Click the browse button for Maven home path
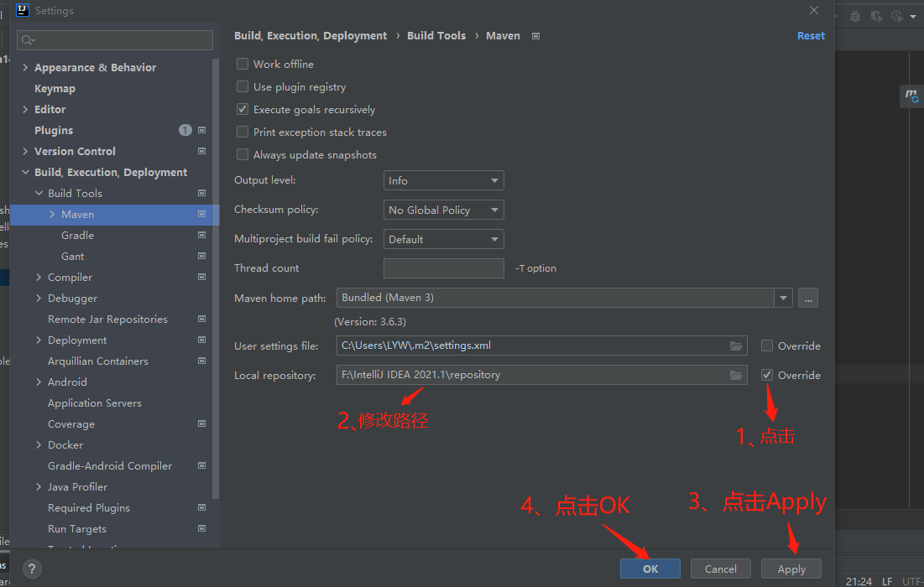This screenshot has width=924, height=587. (808, 298)
